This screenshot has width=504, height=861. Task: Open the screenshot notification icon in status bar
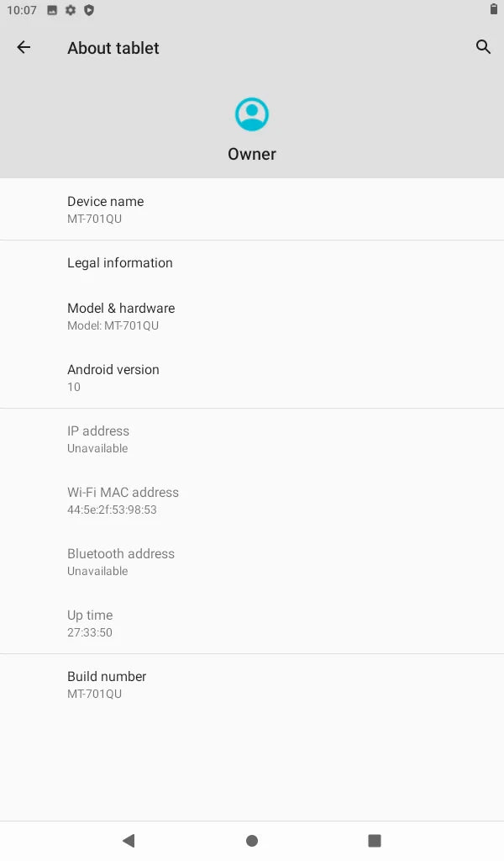click(54, 11)
